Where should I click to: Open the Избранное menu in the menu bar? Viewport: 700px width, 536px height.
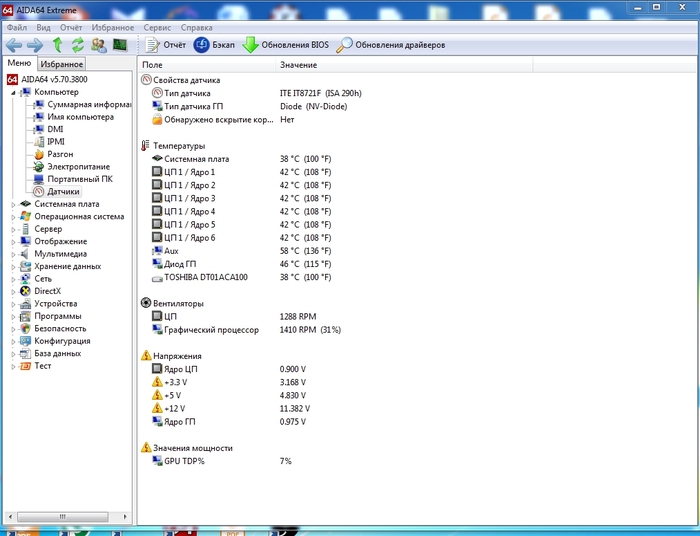[112, 28]
